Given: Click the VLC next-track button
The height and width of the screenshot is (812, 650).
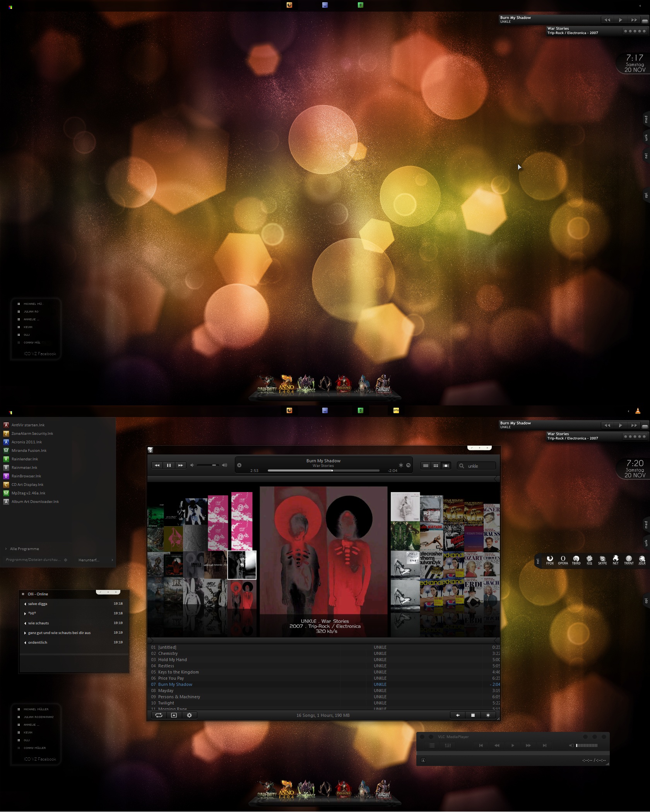Looking at the screenshot, I should [544, 745].
